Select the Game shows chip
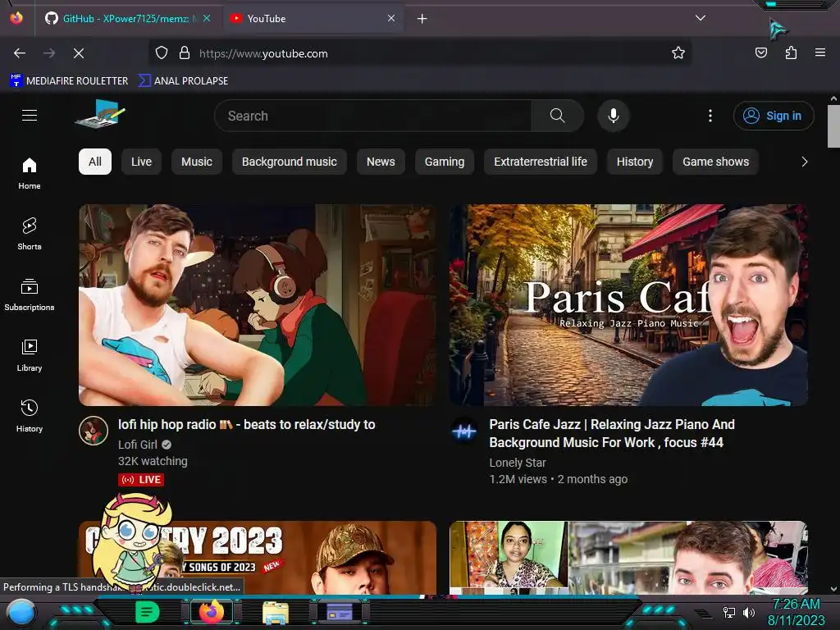The width and height of the screenshot is (840, 630). click(715, 162)
